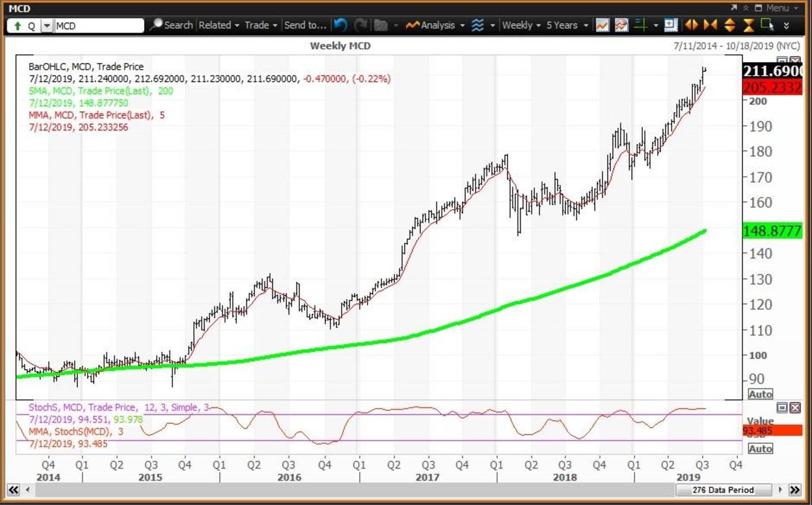
Task: Click the compress horizontally orange arrows icon
Action: click(710, 25)
